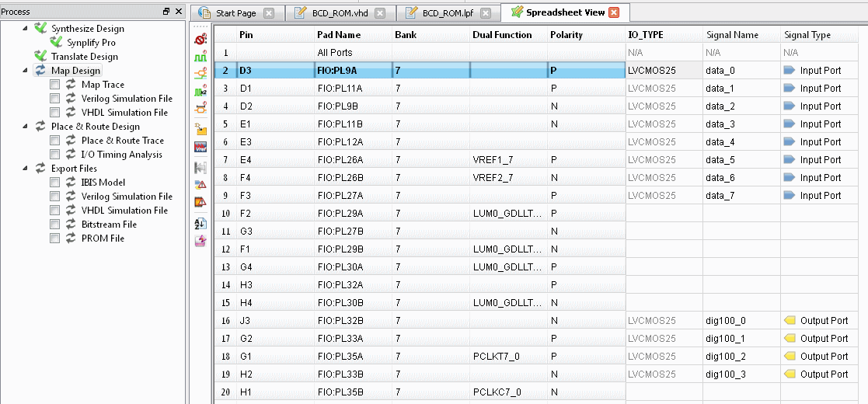Float the Process panel with undock icon
Image resolution: width=868 pixels, height=404 pixels.
coord(166,12)
